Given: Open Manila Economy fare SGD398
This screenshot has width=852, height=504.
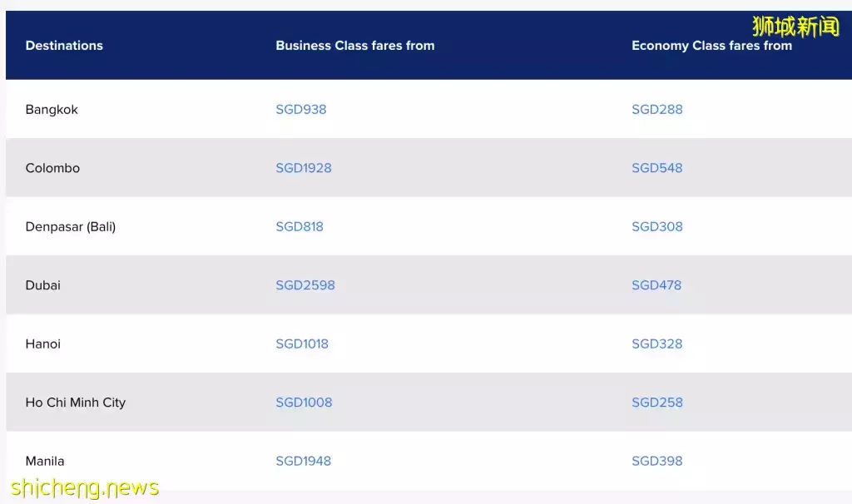Looking at the screenshot, I should pos(656,461).
